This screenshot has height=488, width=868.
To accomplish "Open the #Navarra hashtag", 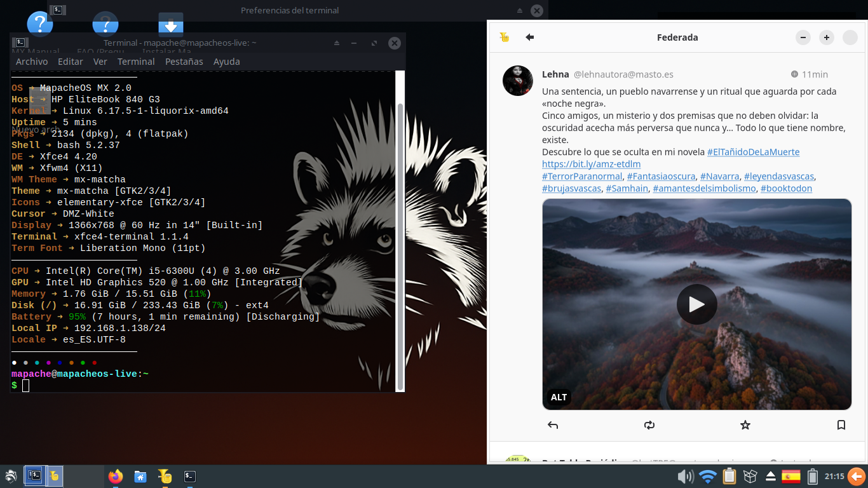I will click(719, 176).
